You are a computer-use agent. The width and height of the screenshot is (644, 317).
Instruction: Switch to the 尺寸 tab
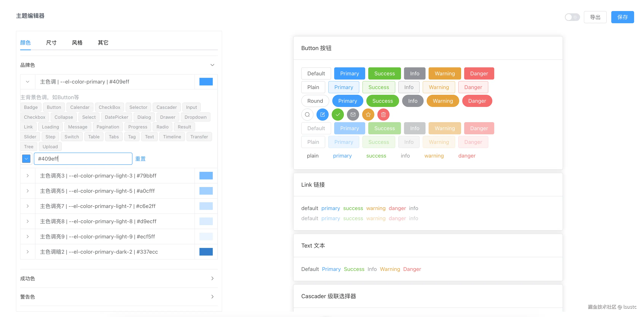click(x=51, y=43)
